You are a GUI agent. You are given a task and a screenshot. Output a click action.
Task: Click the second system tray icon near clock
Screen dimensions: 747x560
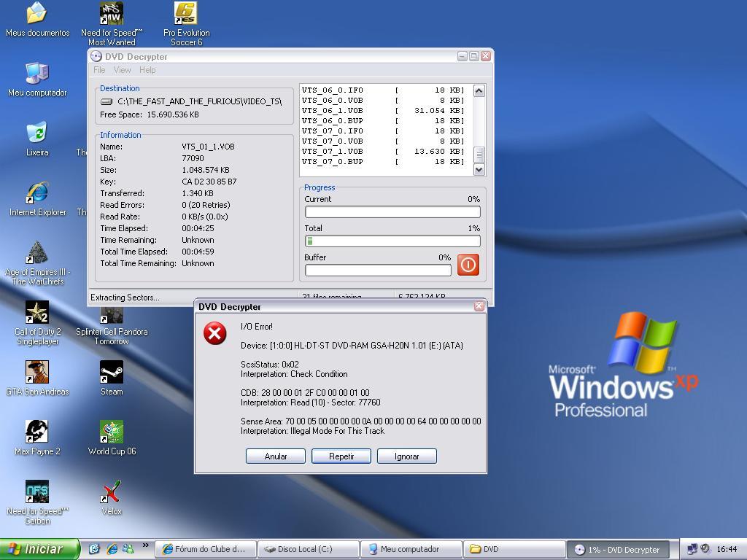pos(705,549)
